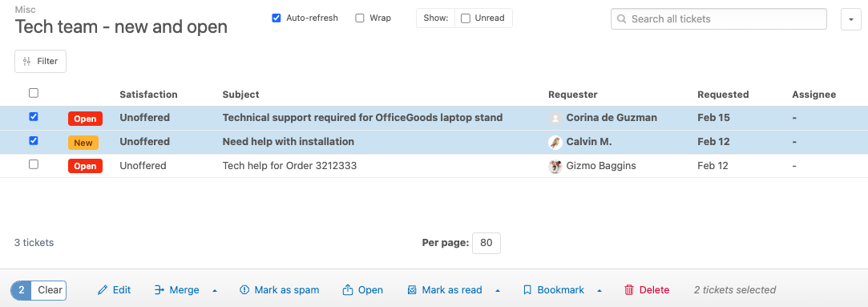Viewport: 868px width, 307px height.
Task: Click the New badge on installation ticket
Action: tap(83, 143)
